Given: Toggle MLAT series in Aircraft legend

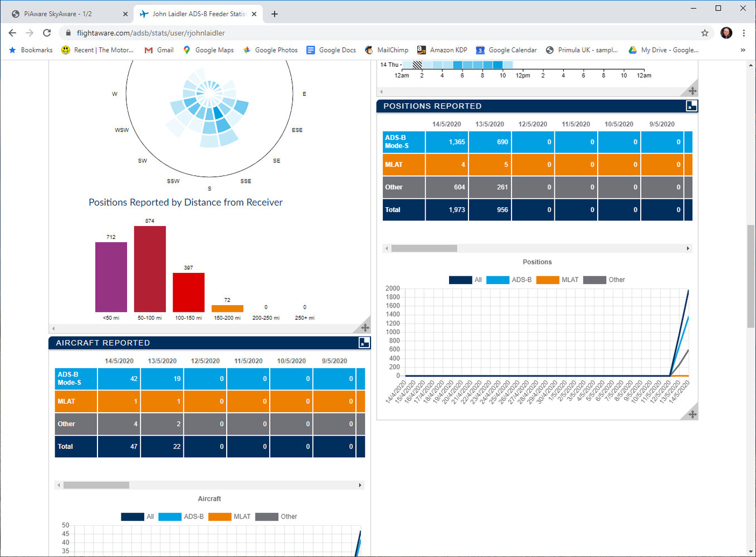Looking at the screenshot, I should pos(230,516).
